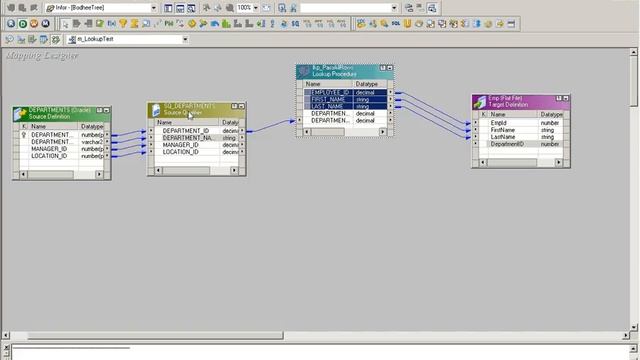
Task: Open Repository Manager via the R icon
Action: [11, 24]
